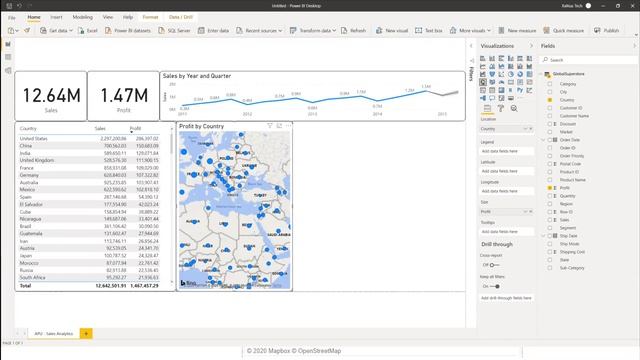Click the New measure button
Viewport: 640px width, 360px height.
click(517, 30)
